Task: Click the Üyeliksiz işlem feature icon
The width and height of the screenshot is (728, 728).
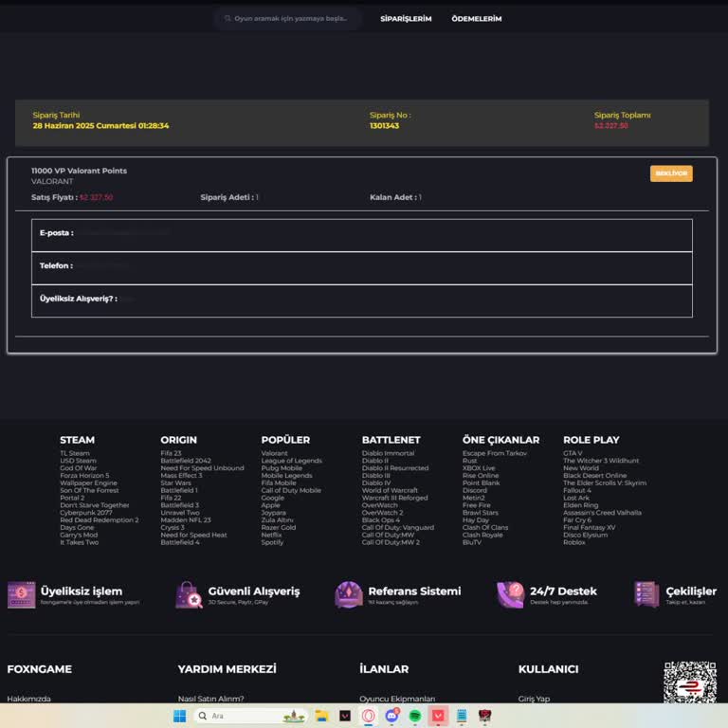Action: tap(22, 594)
